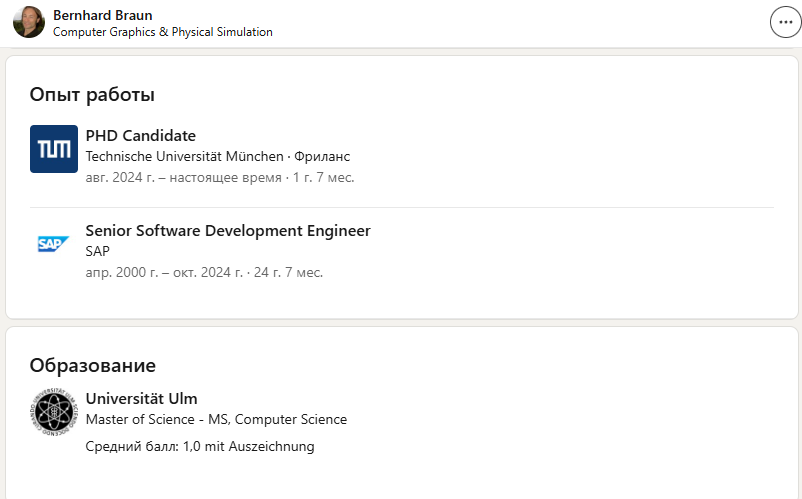Image resolution: width=802 pixels, height=499 pixels.
Task: Click the Фриланс employment type label
Action: 322,157
